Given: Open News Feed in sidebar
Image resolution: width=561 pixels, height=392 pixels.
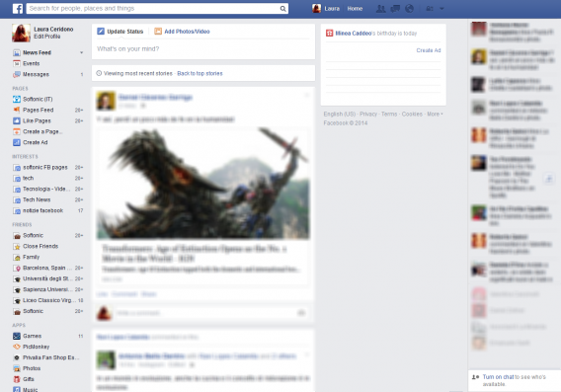Looking at the screenshot, I should pyautogui.click(x=37, y=52).
